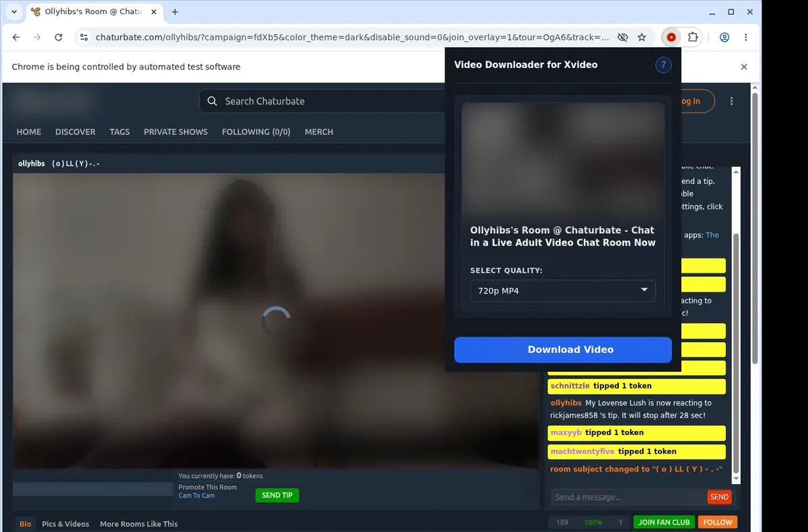Click the green SEND TIP button
The width and height of the screenshot is (808, 532).
pos(277,495)
